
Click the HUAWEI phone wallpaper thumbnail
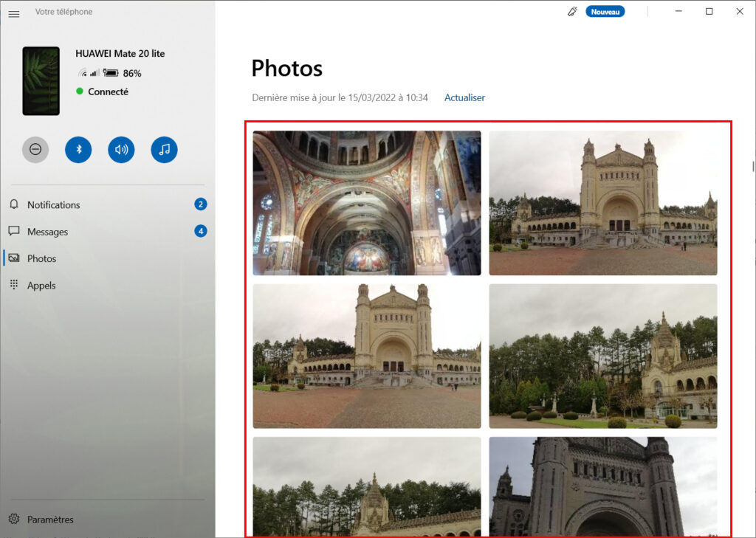(41, 81)
